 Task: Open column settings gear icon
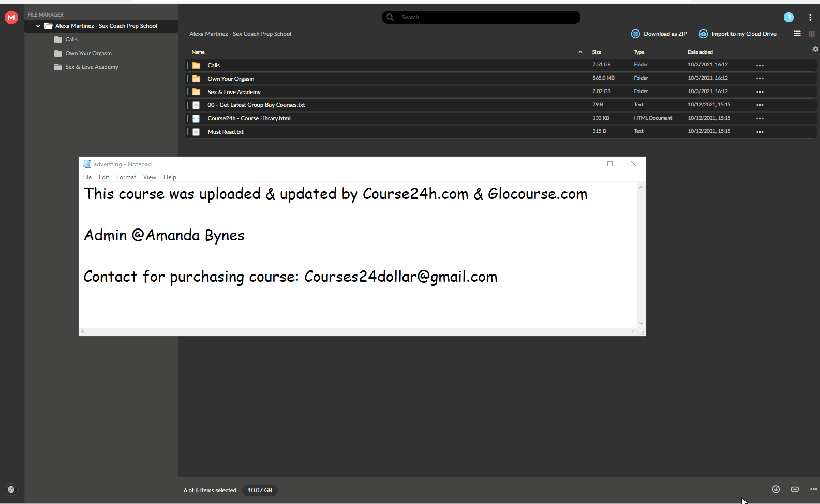tap(815, 49)
